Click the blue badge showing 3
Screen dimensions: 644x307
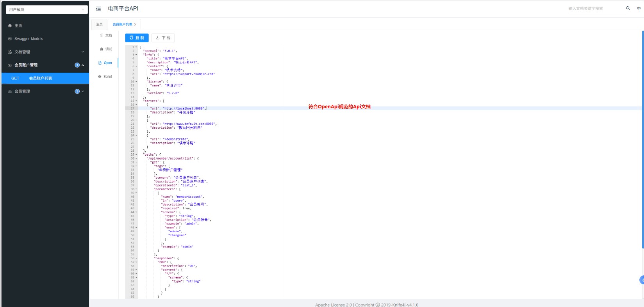click(x=77, y=92)
